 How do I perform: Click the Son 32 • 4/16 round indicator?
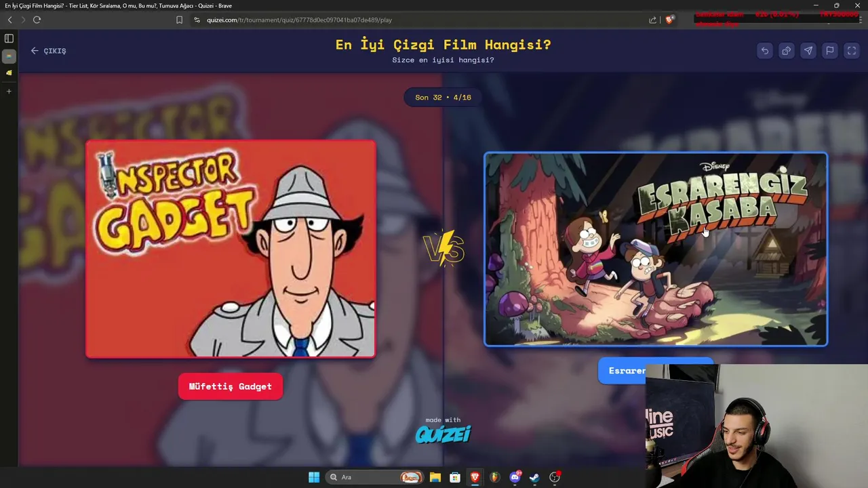(443, 98)
